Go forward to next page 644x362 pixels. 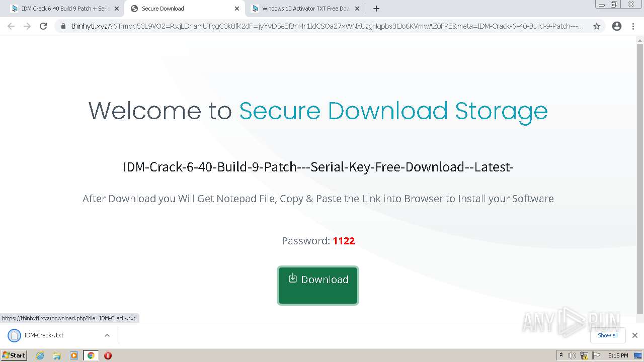point(27,26)
